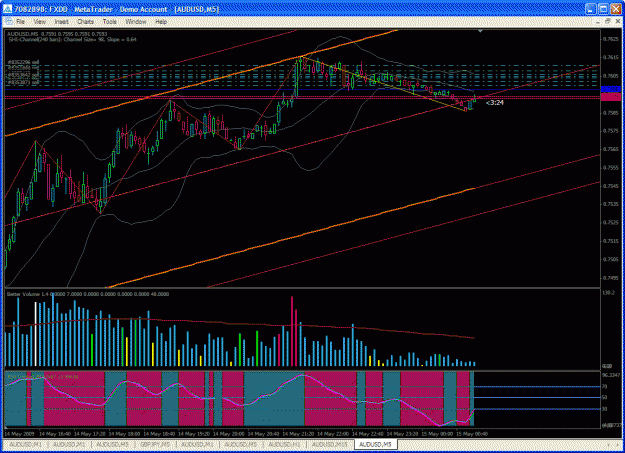Click the 15 May 00:00 time axis label
This screenshot has height=453, width=625.
[438, 434]
